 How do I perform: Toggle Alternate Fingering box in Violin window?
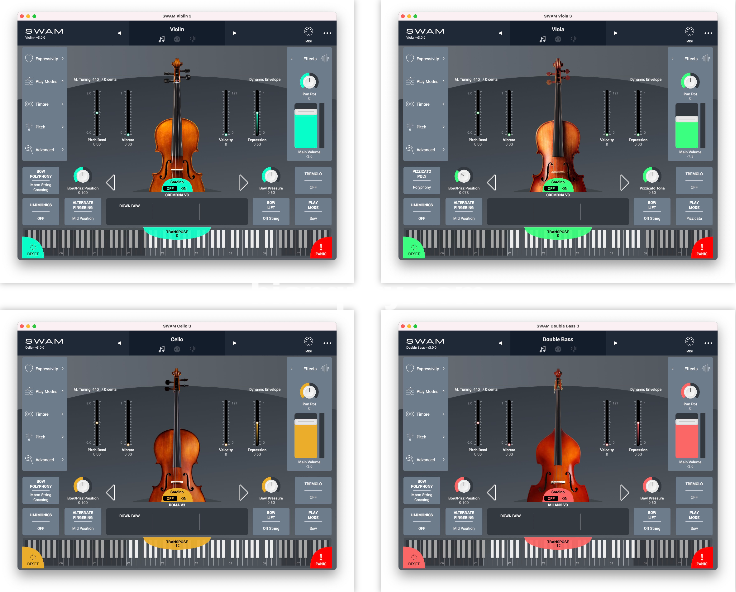point(83,211)
